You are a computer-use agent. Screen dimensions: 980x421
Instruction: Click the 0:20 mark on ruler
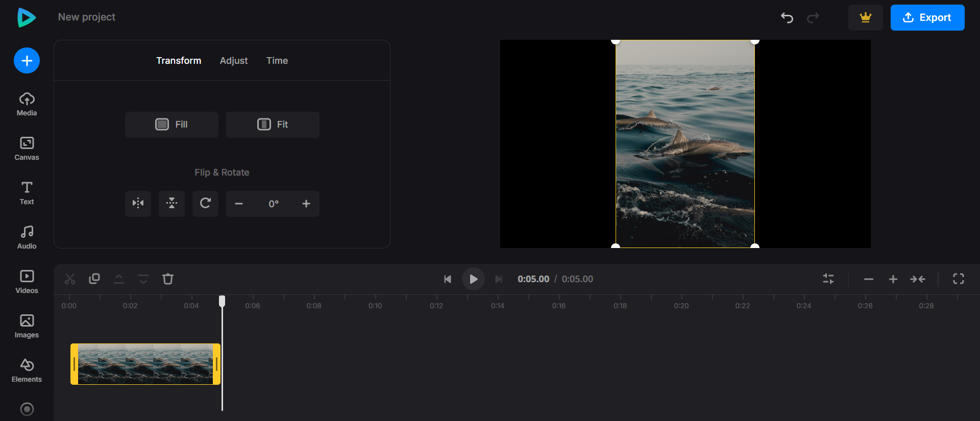pos(681,306)
